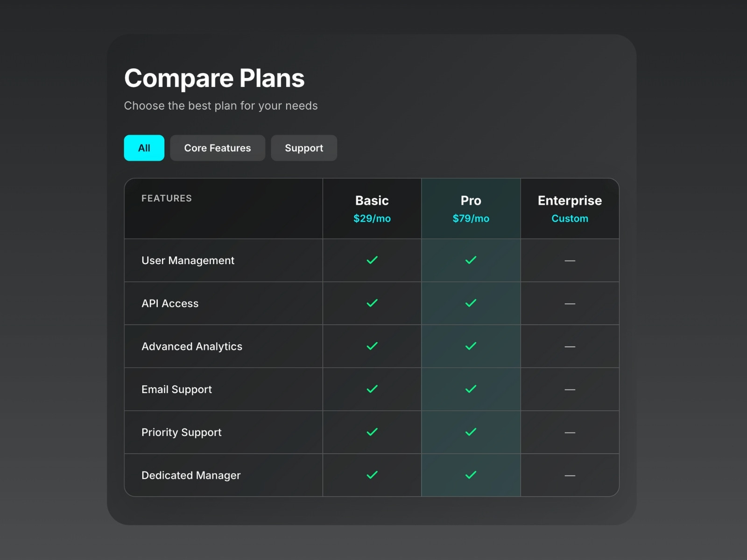
Task: Choose the Enterprise plan header
Action: (x=570, y=201)
